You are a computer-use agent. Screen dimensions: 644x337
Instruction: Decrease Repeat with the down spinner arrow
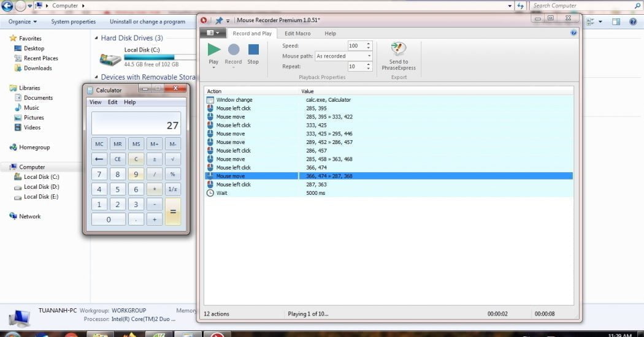click(369, 69)
